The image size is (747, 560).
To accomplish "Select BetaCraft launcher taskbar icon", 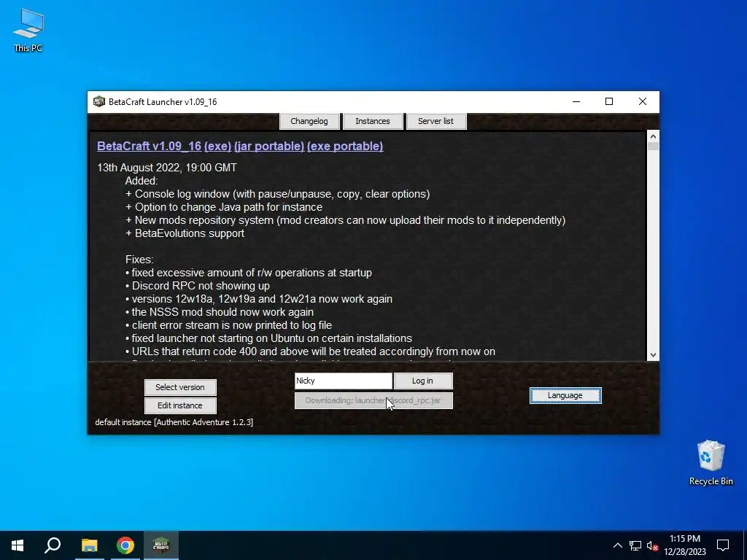I will pos(161,545).
